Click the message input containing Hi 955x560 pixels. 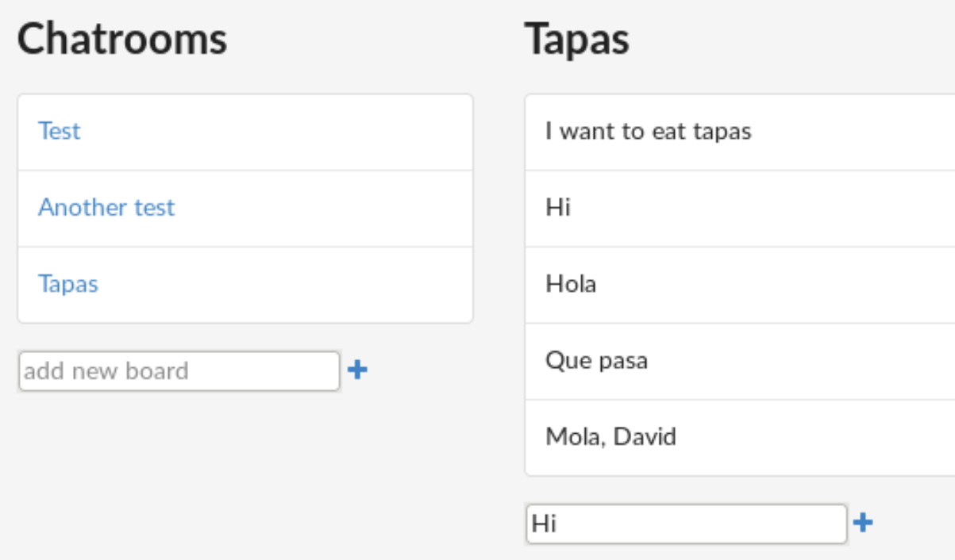(687, 524)
